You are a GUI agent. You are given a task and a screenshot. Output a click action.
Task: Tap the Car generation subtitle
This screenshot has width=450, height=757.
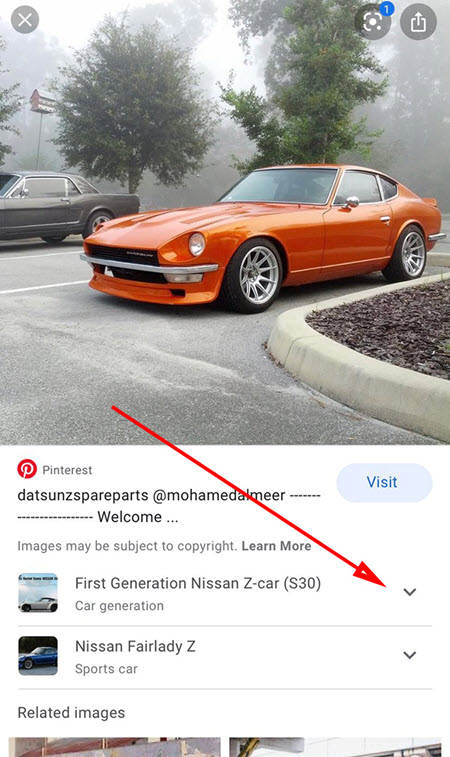coord(119,606)
